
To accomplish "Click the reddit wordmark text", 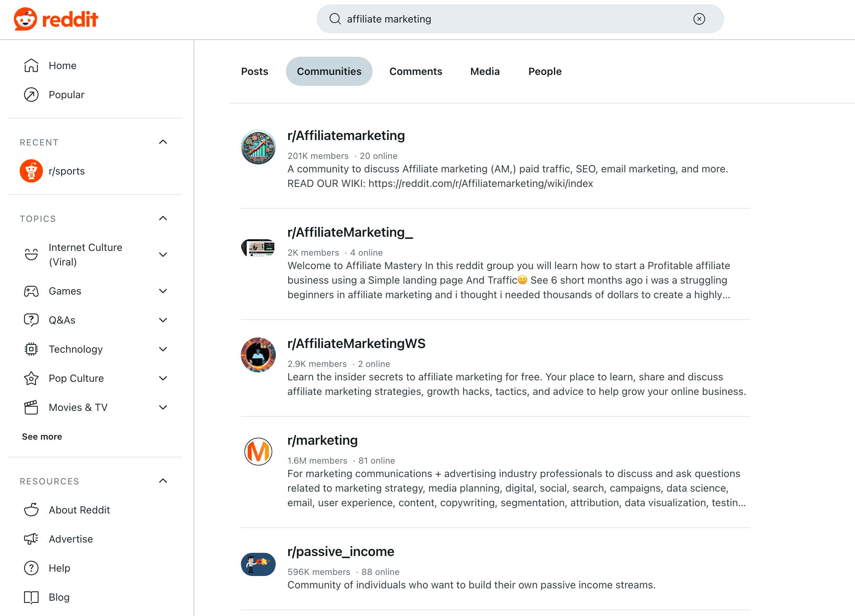I will pyautogui.click(x=70, y=20).
